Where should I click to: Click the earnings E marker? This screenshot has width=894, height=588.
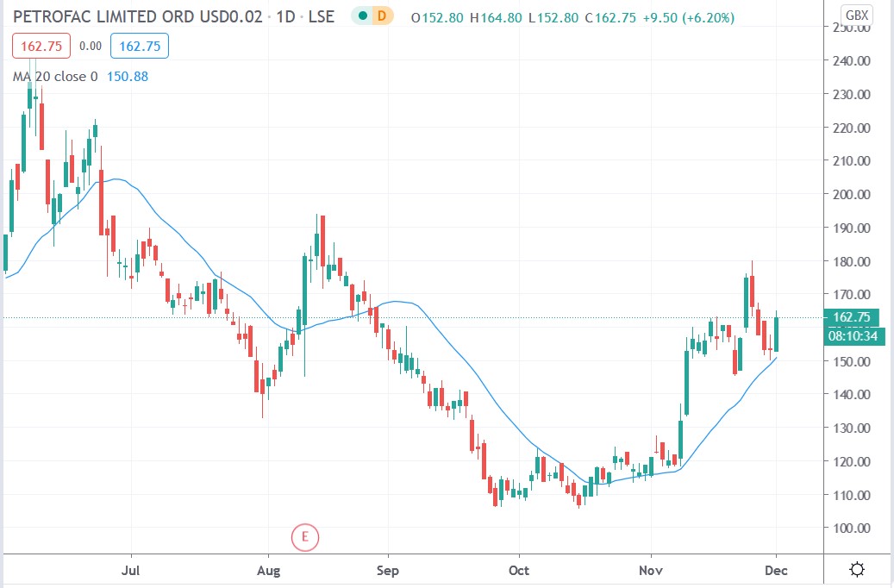[305, 537]
